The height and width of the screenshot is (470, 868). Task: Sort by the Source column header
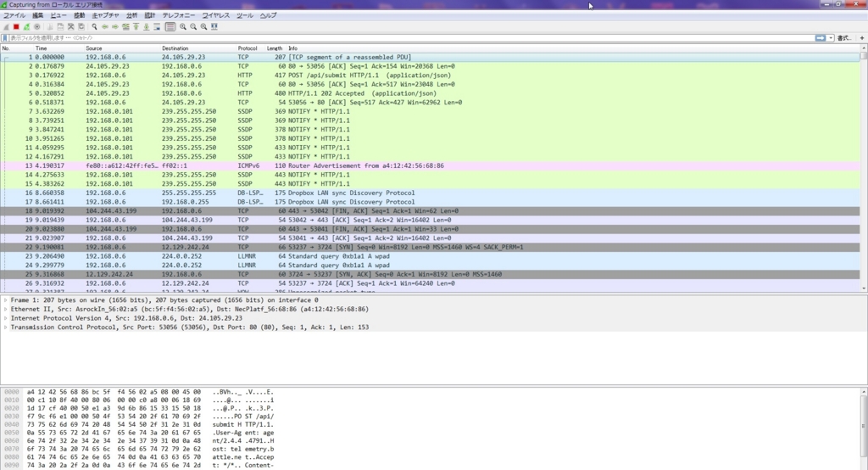coord(122,48)
